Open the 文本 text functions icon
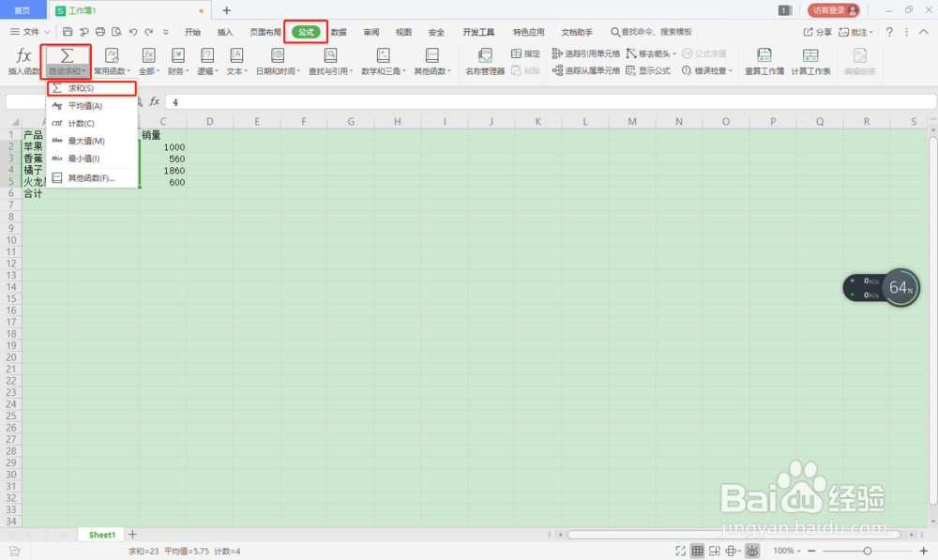The height and width of the screenshot is (560, 938). click(x=236, y=55)
